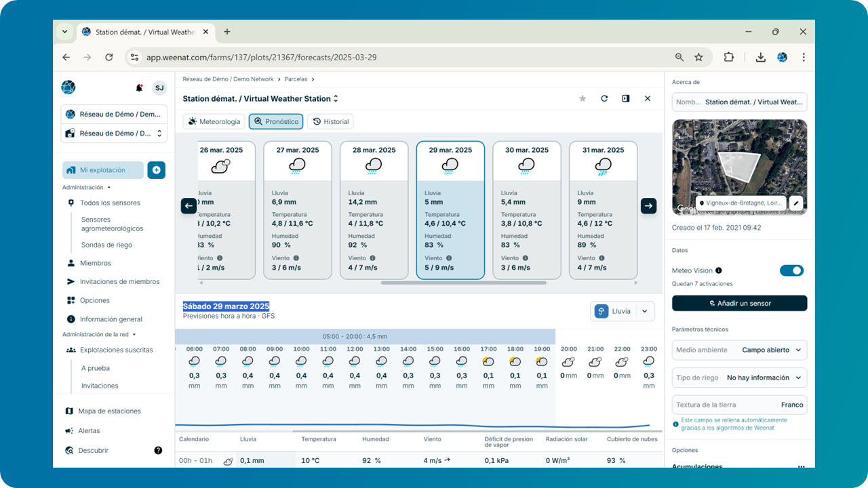
Task: Open Invitaciones de miembros
Action: [119, 281]
